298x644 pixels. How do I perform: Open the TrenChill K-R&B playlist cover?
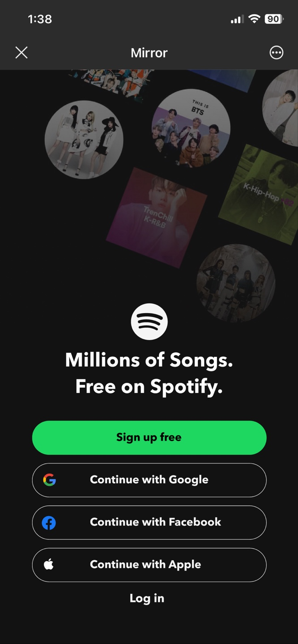point(157,218)
